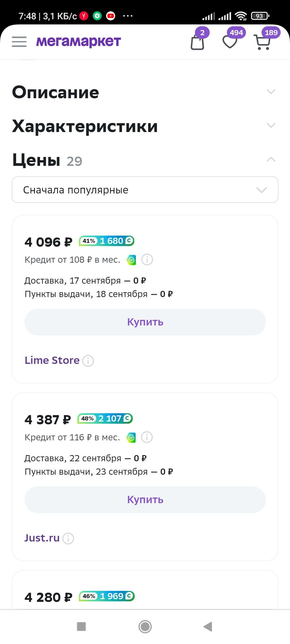Open the Just.ru seller link

click(x=42, y=538)
